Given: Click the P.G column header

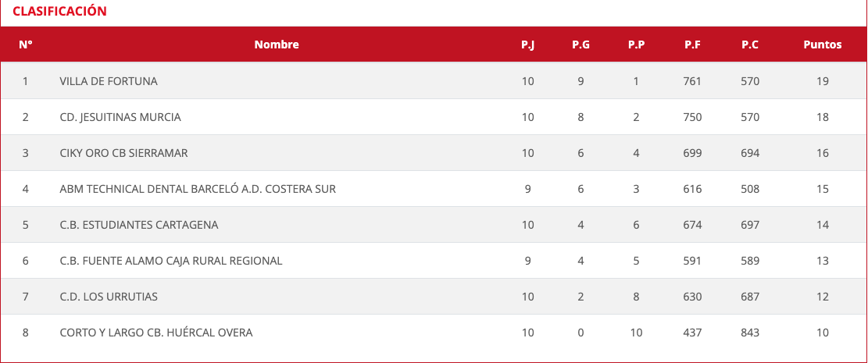Looking at the screenshot, I should tap(580, 44).
